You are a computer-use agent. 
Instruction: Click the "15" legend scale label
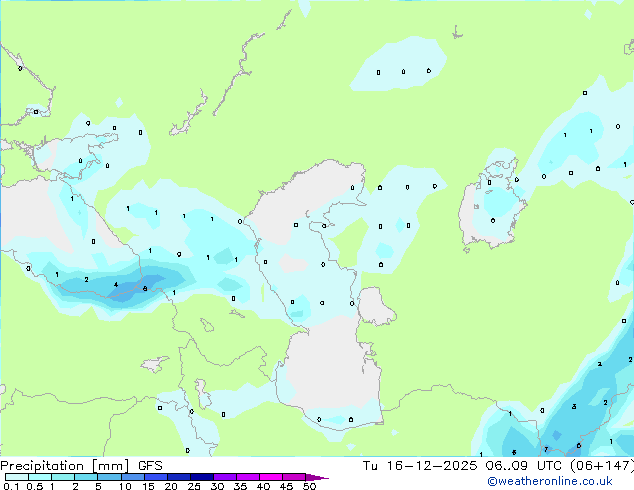tap(148, 486)
